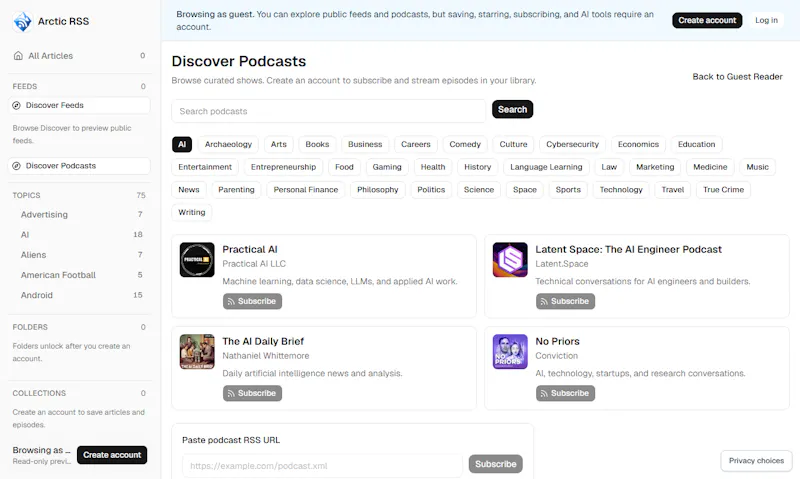Focus the Search podcasts field

[x=329, y=111]
